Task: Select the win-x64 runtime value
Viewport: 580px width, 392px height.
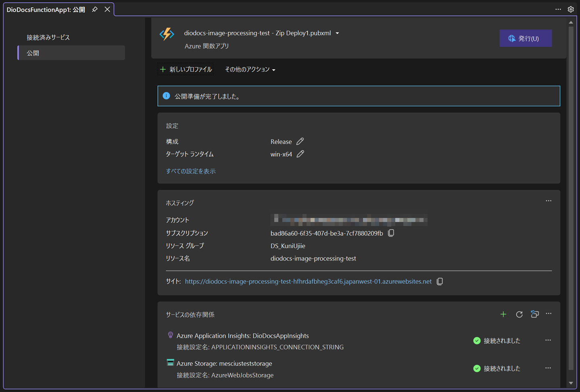Action: 281,154
